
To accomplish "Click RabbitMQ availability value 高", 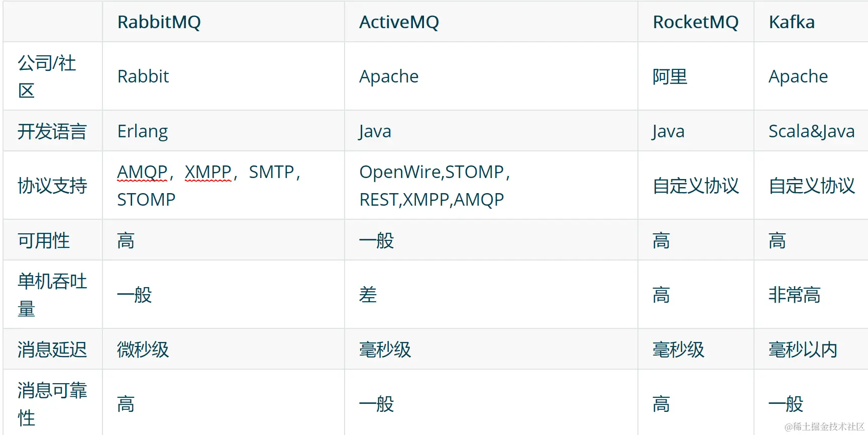I will point(126,240).
